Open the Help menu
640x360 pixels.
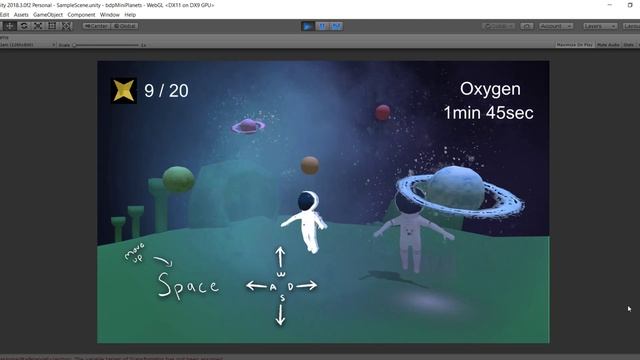pyautogui.click(x=130, y=15)
